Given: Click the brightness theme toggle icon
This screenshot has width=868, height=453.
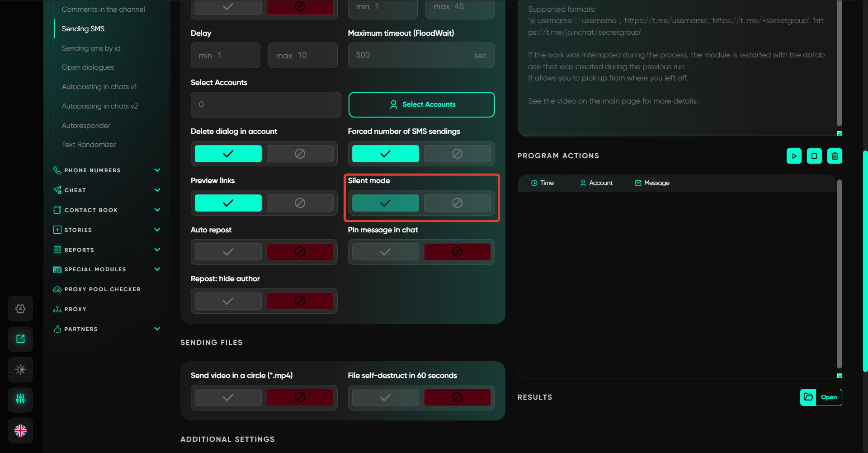Looking at the screenshot, I should point(20,369).
